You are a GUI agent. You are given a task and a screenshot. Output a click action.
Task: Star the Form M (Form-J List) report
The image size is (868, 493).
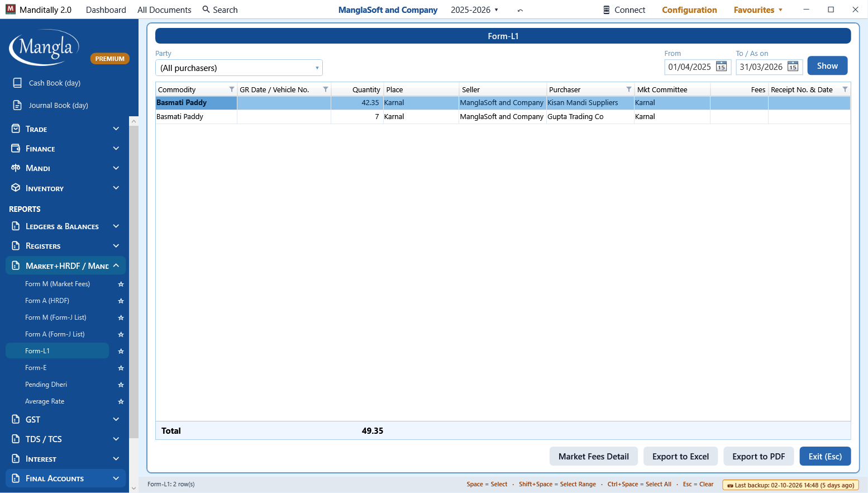[121, 317]
